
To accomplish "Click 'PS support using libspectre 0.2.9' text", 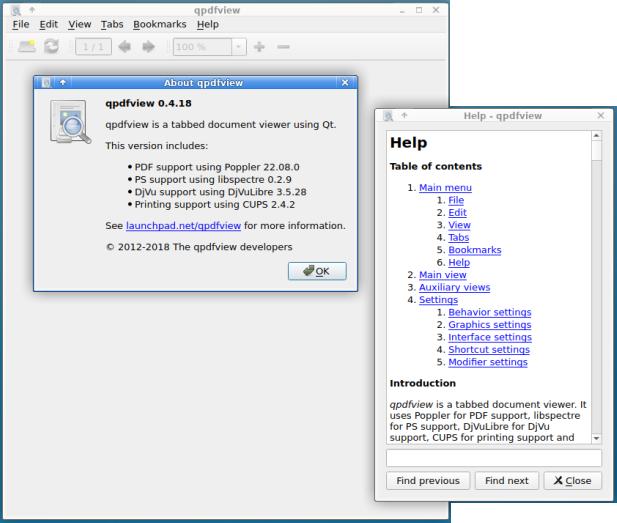I will (213, 180).
